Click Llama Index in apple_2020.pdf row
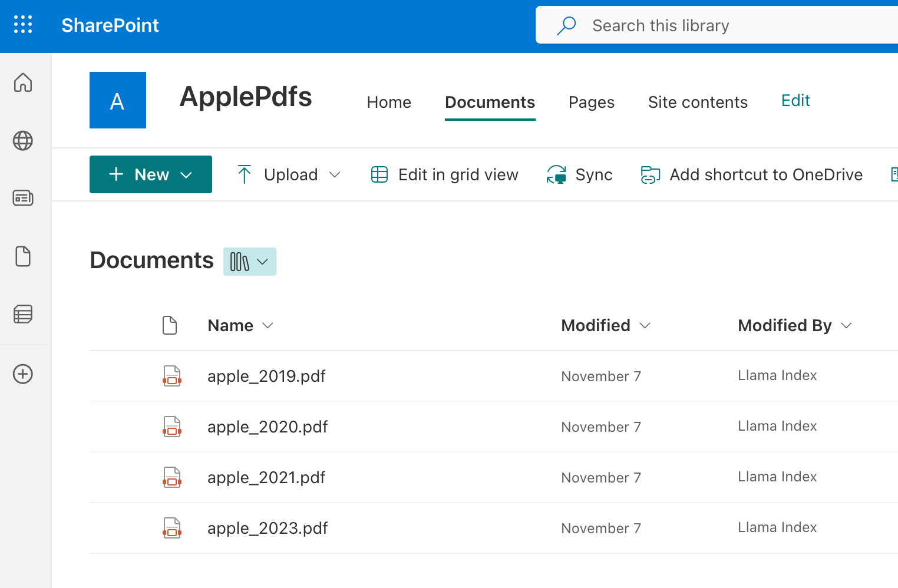The width and height of the screenshot is (898, 588). pos(777,426)
